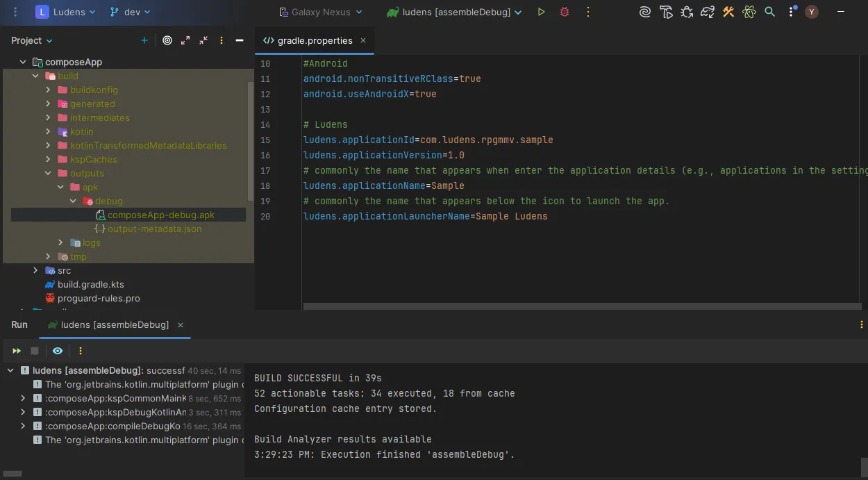Expand all Project tree nodes

(185, 40)
